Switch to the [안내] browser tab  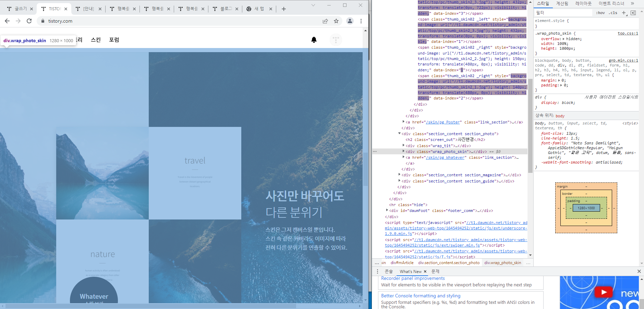(88, 9)
